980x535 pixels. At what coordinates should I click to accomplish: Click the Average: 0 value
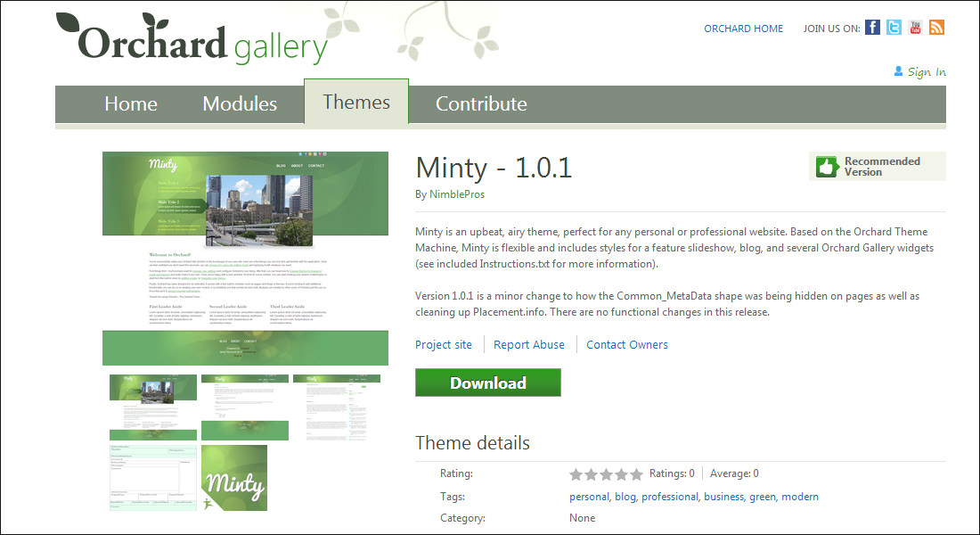734,473
